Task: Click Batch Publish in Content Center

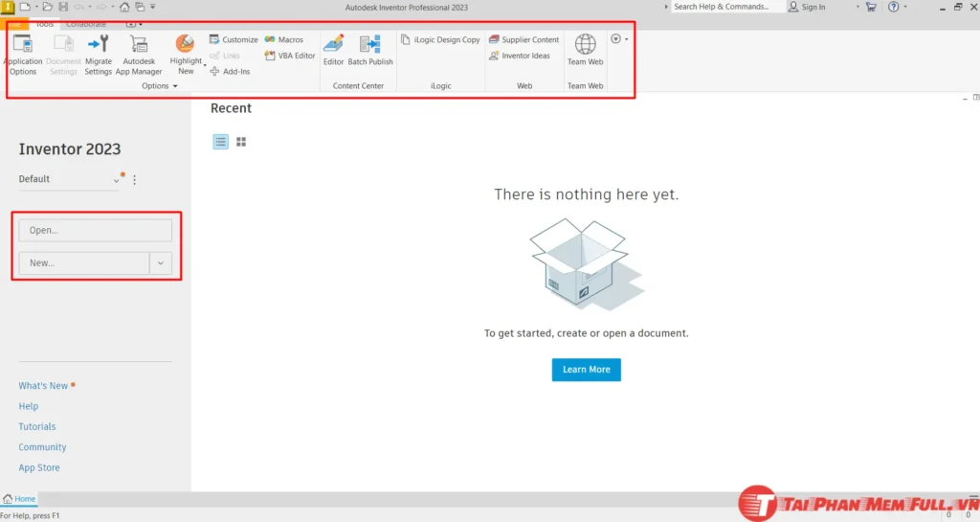Action: point(370,50)
